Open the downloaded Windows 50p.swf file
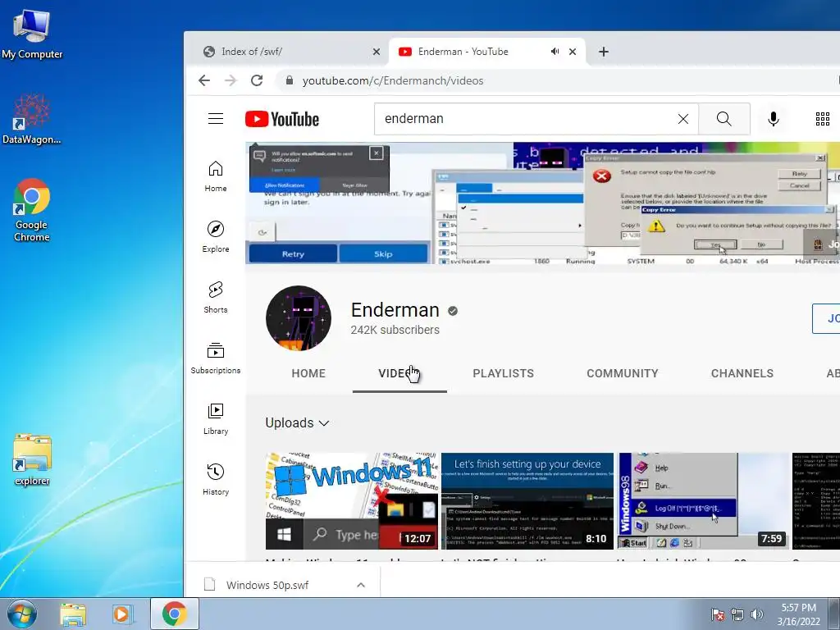840x630 pixels. 268,585
